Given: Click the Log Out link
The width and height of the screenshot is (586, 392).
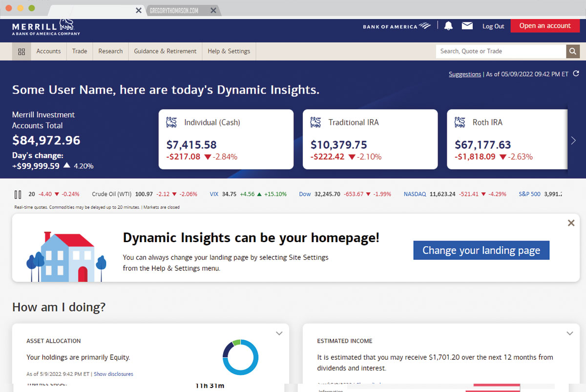Looking at the screenshot, I should pyautogui.click(x=493, y=26).
